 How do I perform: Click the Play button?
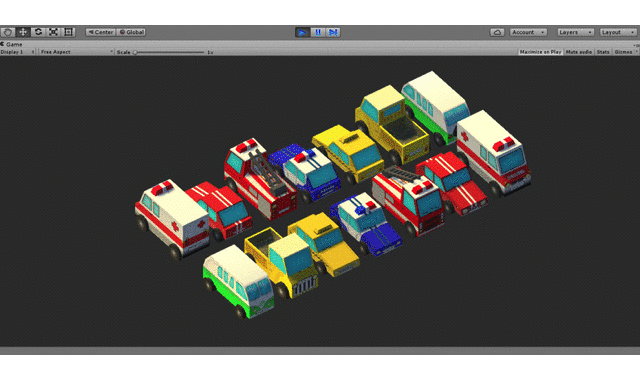point(302,32)
